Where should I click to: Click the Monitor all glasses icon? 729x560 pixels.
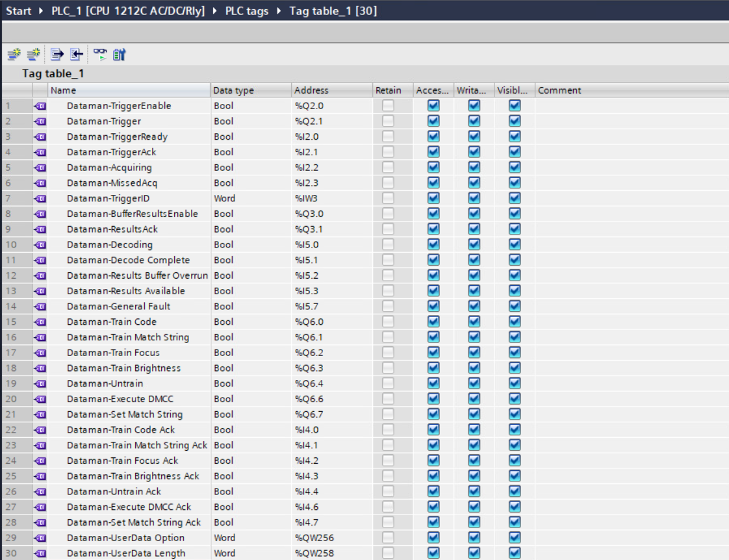pos(99,55)
